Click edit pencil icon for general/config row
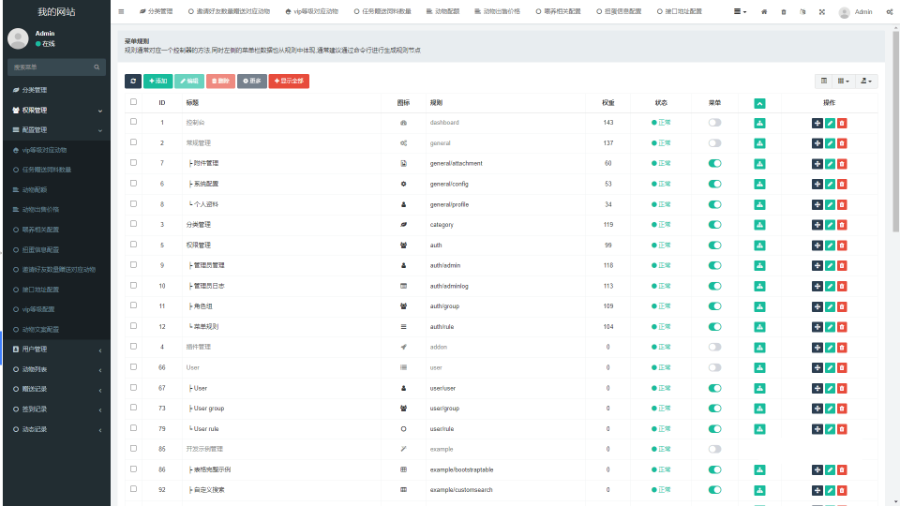Viewport: 900px width, 506px height. pyautogui.click(x=829, y=184)
